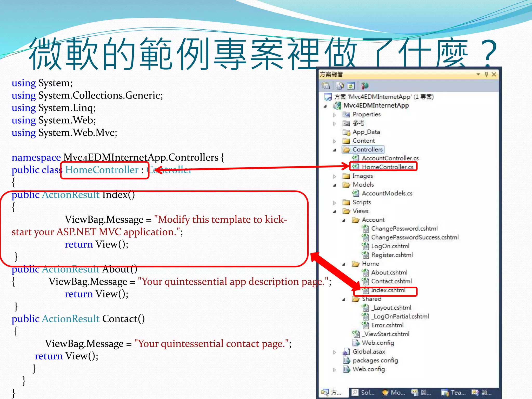
Task: Collapse the Account views folder
Action: click(344, 221)
